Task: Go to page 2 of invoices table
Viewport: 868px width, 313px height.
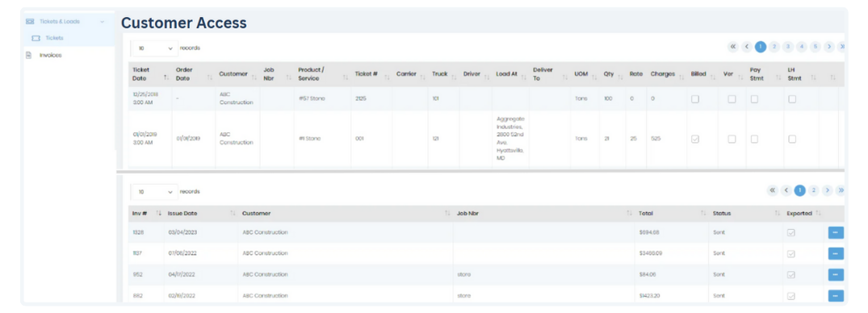Action: pos(813,191)
